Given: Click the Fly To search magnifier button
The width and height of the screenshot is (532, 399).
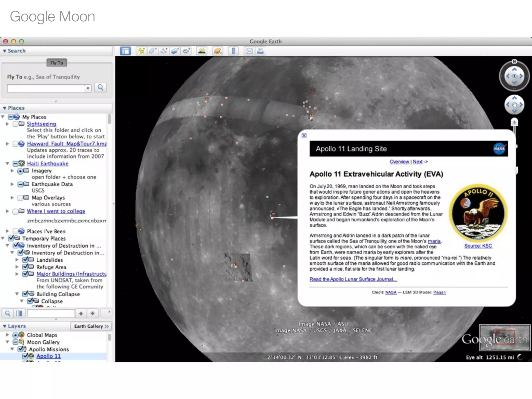Looking at the screenshot, I should coord(101,88).
